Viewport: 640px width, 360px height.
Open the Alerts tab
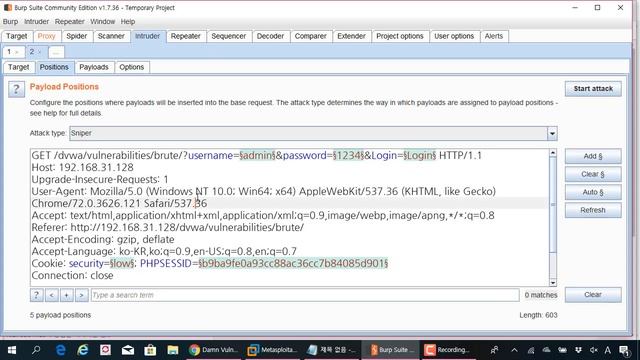tap(494, 36)
